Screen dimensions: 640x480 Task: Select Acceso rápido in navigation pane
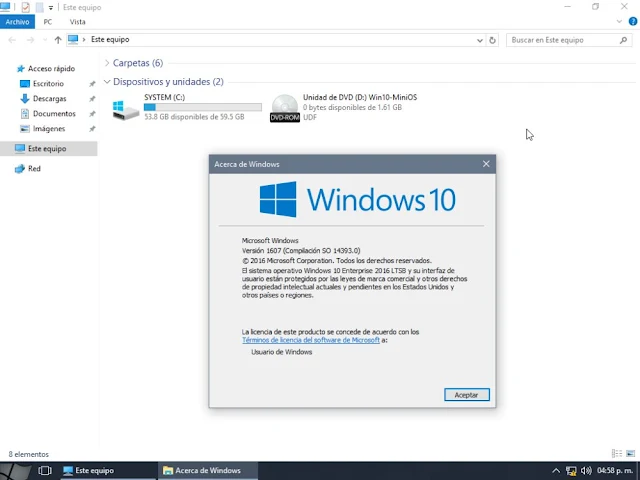51,69
